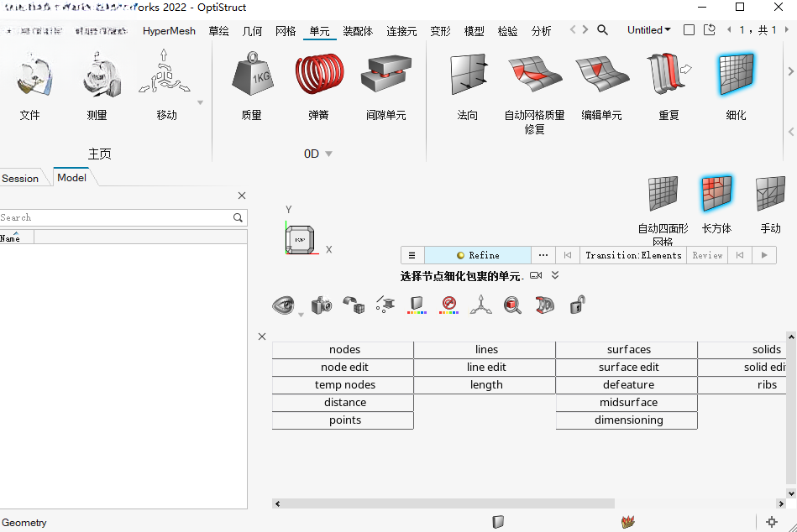Open the surfaces panel button
The image size is (797, 532).
pyautogui.click(x=627, y=350)
